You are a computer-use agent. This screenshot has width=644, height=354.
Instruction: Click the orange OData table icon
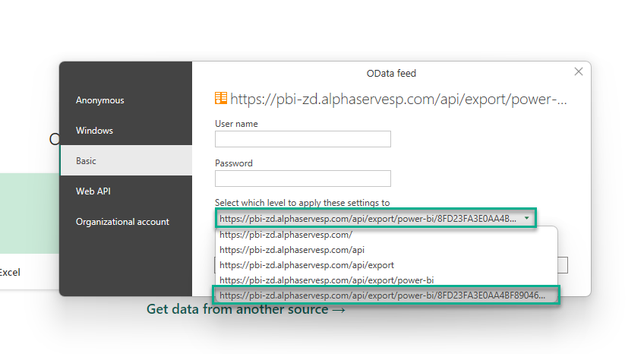pyautogui.click(x=221, y=99)
